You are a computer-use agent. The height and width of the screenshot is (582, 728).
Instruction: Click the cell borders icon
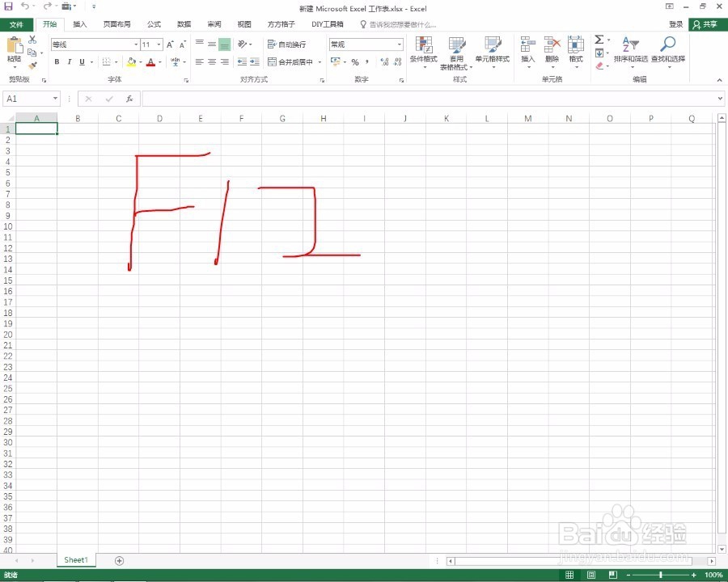pyautogui.click(x=106, y=61)
